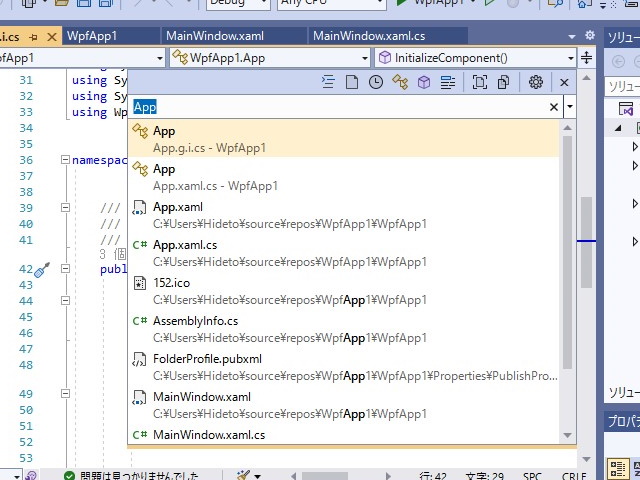Open the tab well settings gear
The image size is (640, 480).
[589, 35]
